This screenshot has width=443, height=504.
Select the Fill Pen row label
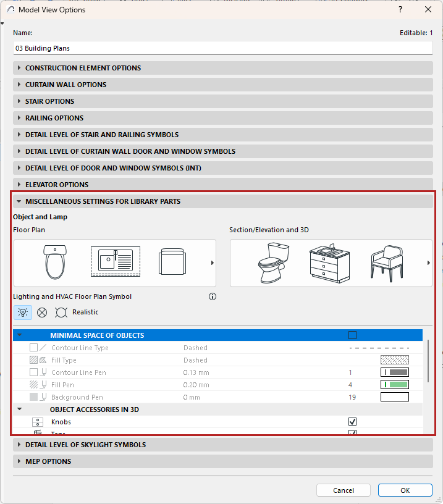[62, 385]
